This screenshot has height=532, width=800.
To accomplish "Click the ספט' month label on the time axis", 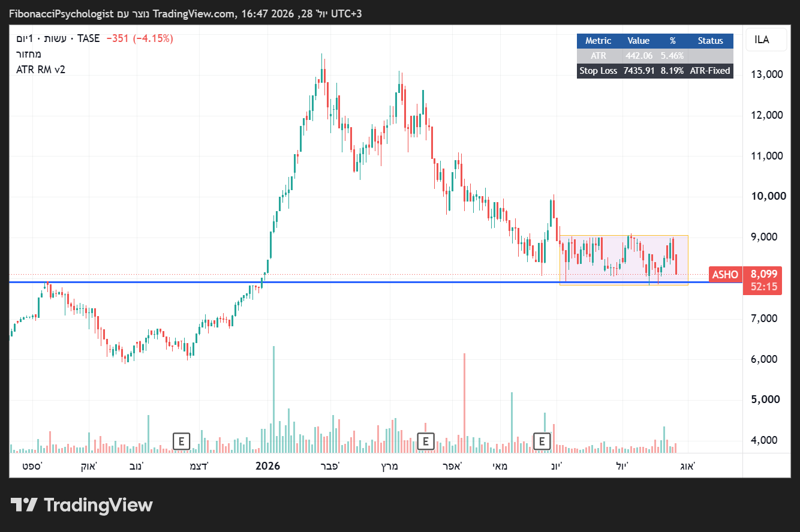I will [32, 465].
